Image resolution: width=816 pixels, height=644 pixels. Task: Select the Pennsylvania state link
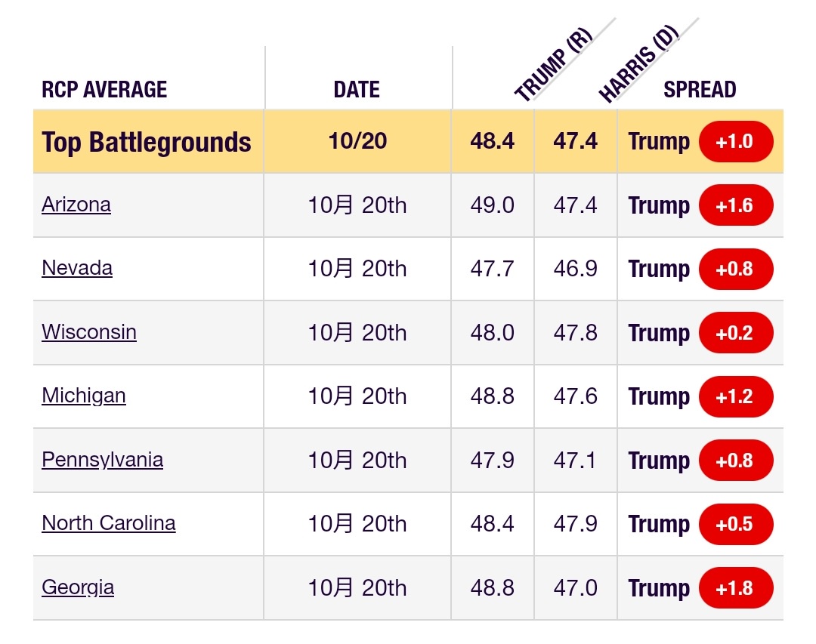tap(102, 460)
